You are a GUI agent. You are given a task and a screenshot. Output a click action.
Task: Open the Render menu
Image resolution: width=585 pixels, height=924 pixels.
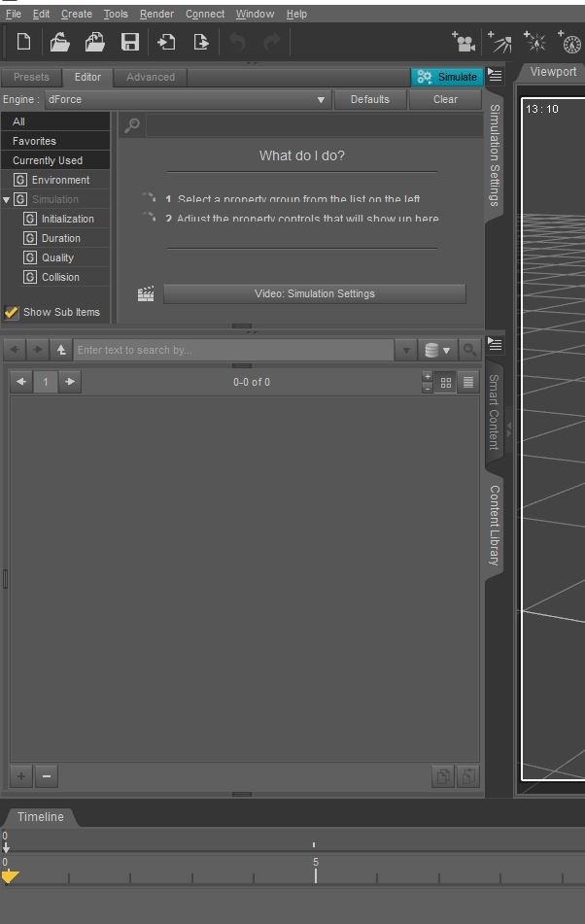pyautogui.click(x=156, y=14)
